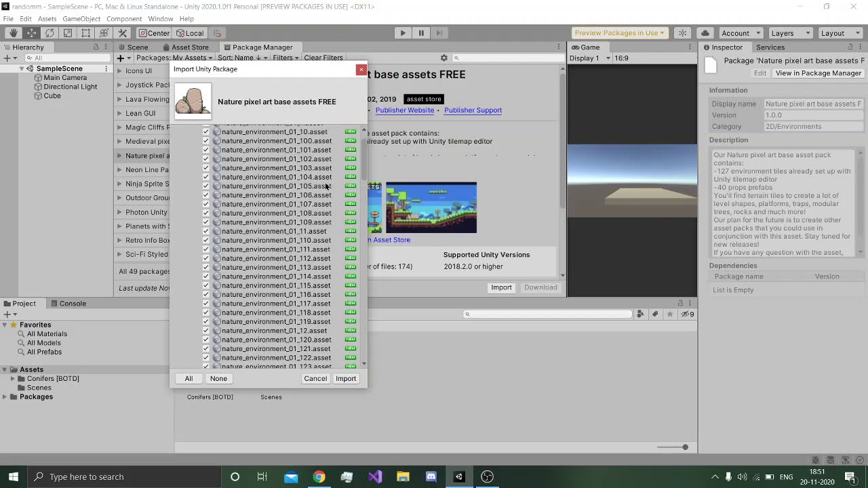Screen dimensions: 868x488
Task: Open the cloud services button
Action: (705, 33)
